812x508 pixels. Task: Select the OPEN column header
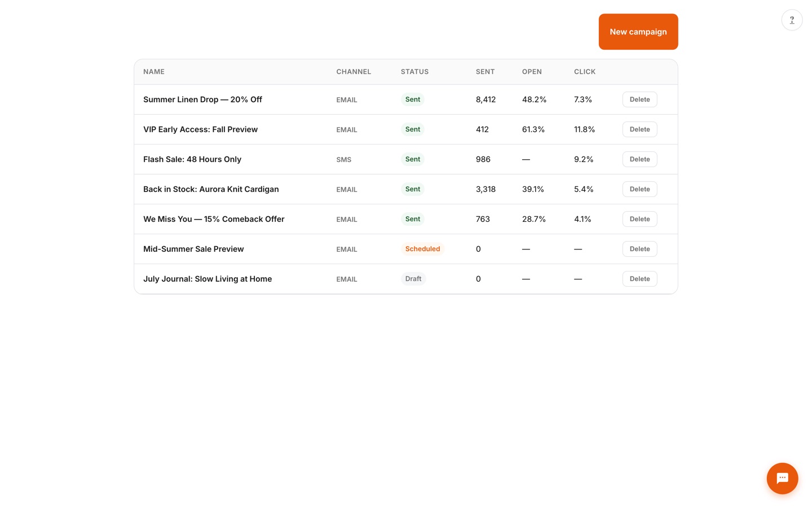[x=532, y=72]
